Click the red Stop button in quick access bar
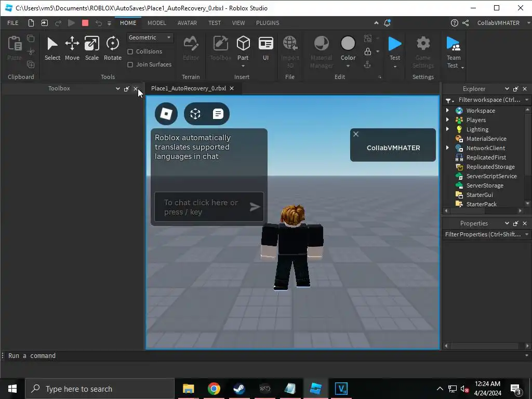This screenshot has width=532, height=399. pos(85,23)
